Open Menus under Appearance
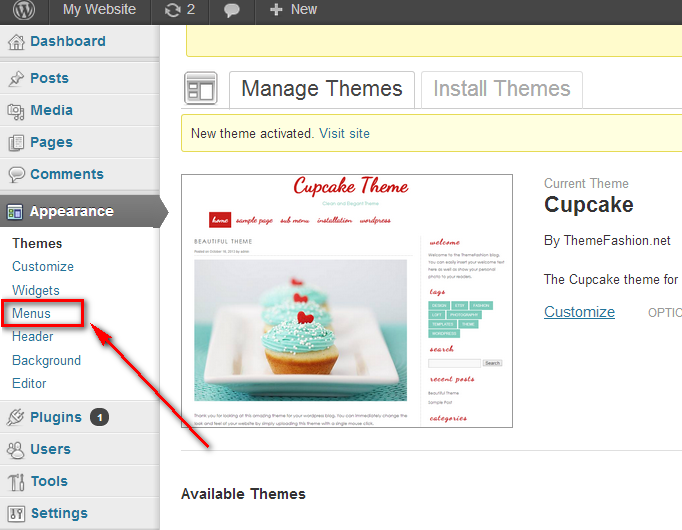Screen dimensions: 682x530 [31, 313]
